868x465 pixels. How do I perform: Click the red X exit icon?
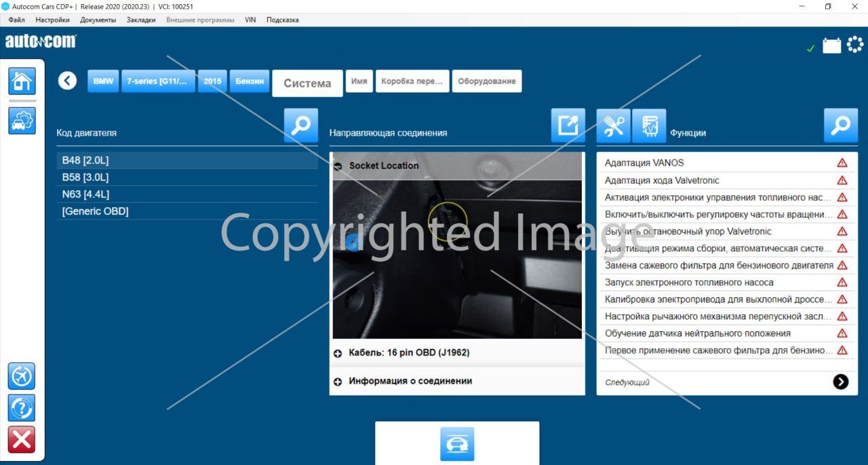click(x=22, y=440)
